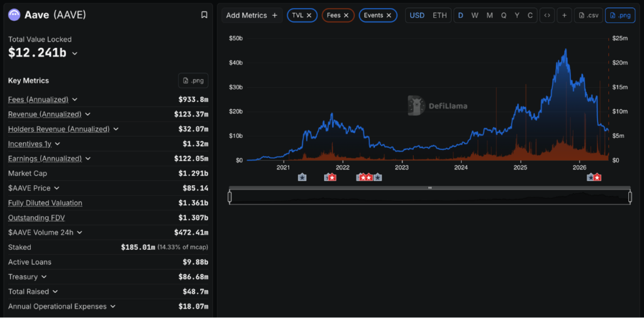
Task: Click the red star event marker before 2022
Action: coord(332,178)
